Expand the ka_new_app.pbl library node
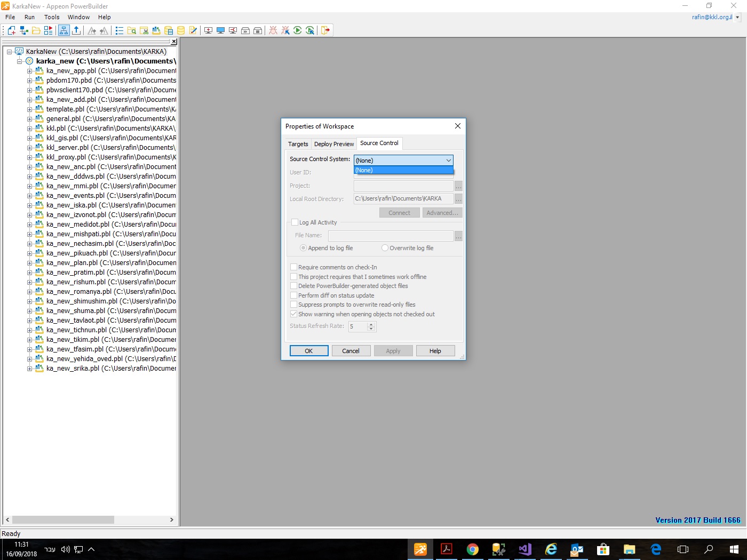 [30, 71]
